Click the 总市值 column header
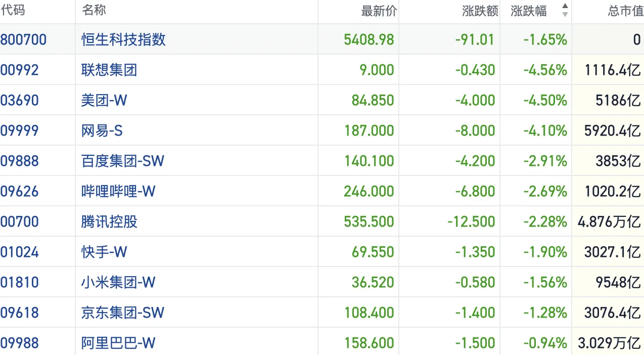644x355 pixels. click(625, 11)
